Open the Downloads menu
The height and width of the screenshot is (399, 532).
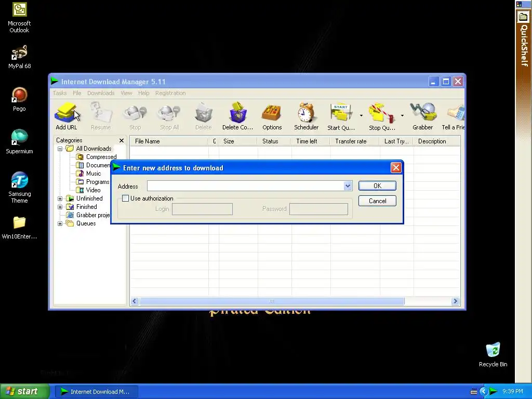101,93
